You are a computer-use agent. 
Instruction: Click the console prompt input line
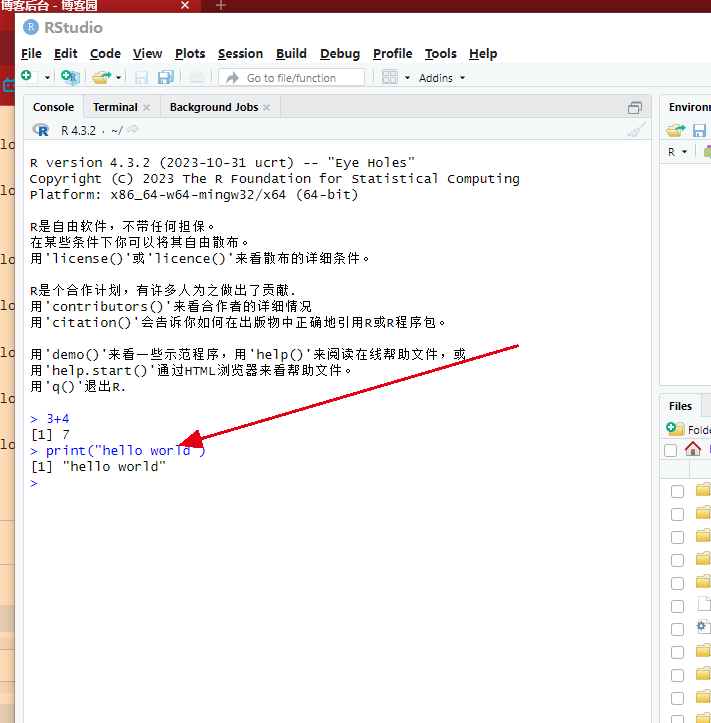338,483
